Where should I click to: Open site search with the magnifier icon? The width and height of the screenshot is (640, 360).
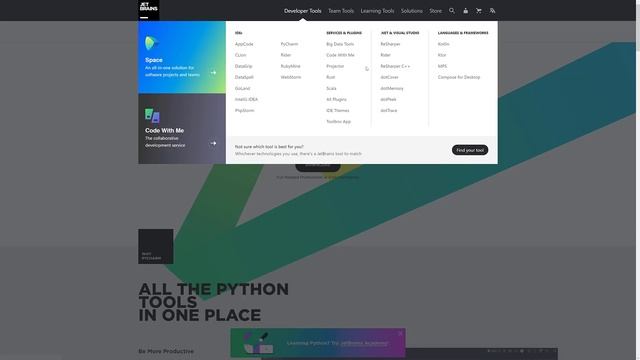(452, 11)
